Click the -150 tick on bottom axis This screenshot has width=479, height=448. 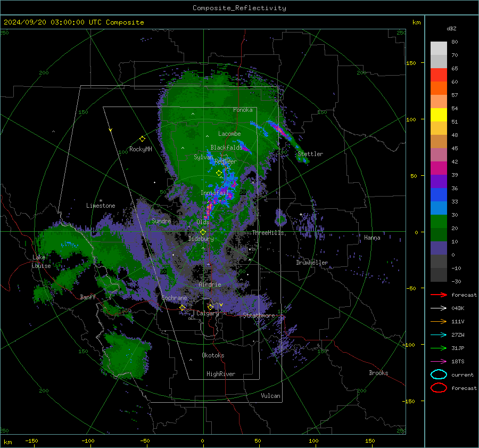coord(31,441)
